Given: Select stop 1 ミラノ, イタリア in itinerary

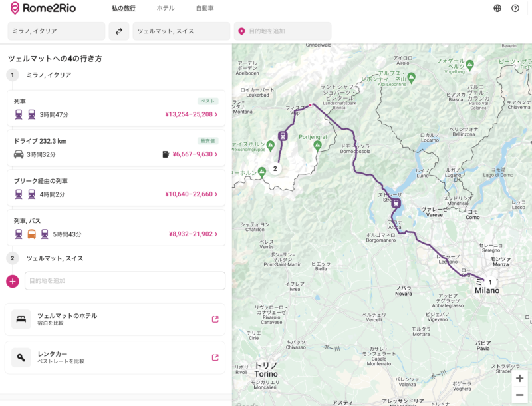Looking at the screenshot, I should click(49, 75).
